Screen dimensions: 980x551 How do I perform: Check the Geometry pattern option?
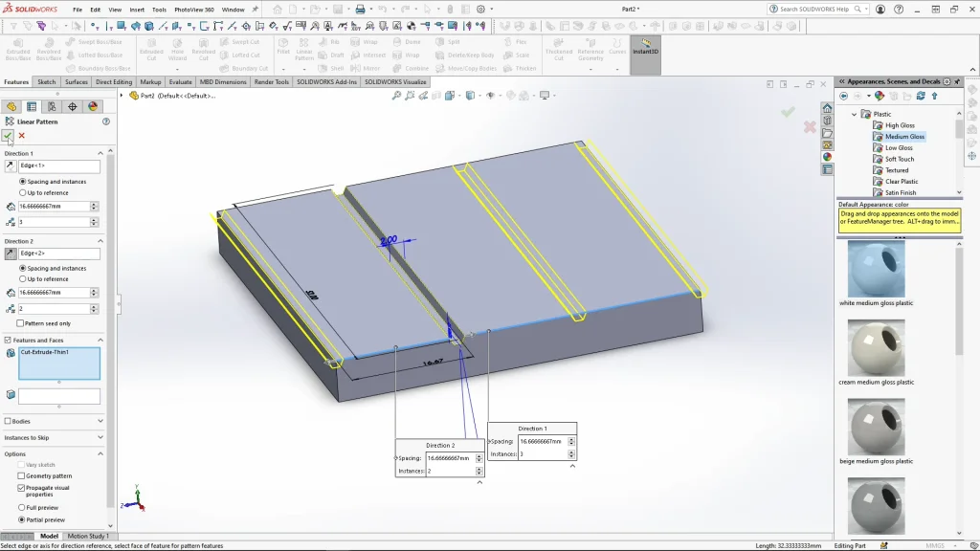[22, 475]
